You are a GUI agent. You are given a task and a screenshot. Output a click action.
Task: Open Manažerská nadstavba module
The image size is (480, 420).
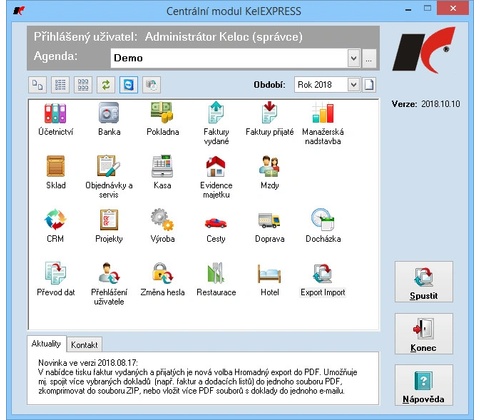tap(323, 123)
